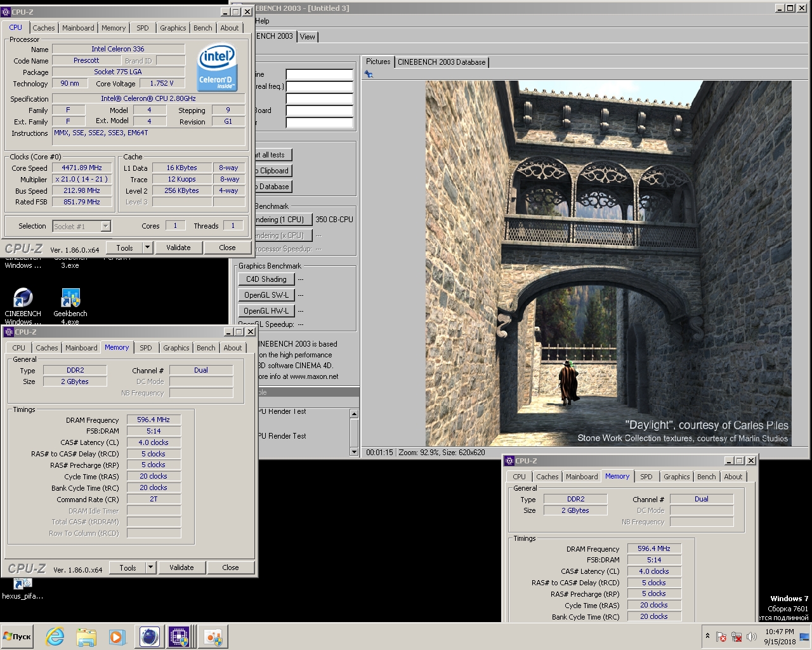Click the down arrow of the CINEBENCH render list scrollbar
Screen dimensions: 812x650
pos(354,451)
